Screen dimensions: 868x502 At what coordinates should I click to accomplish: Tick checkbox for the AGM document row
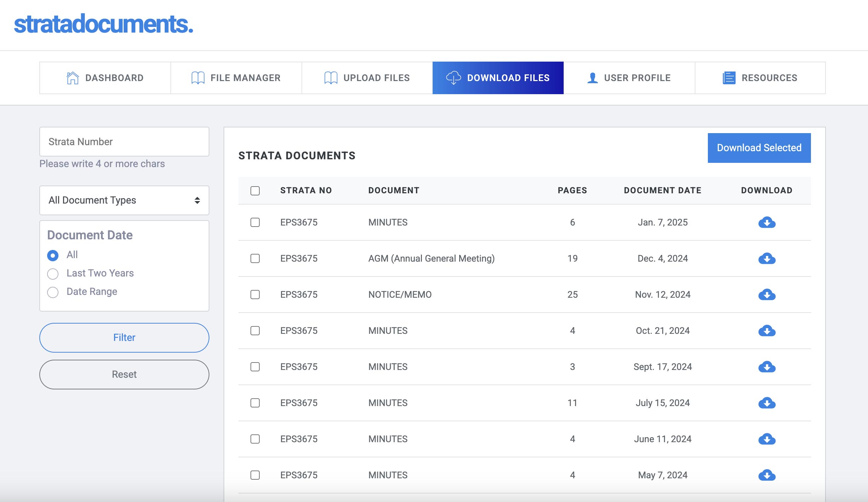255,258
